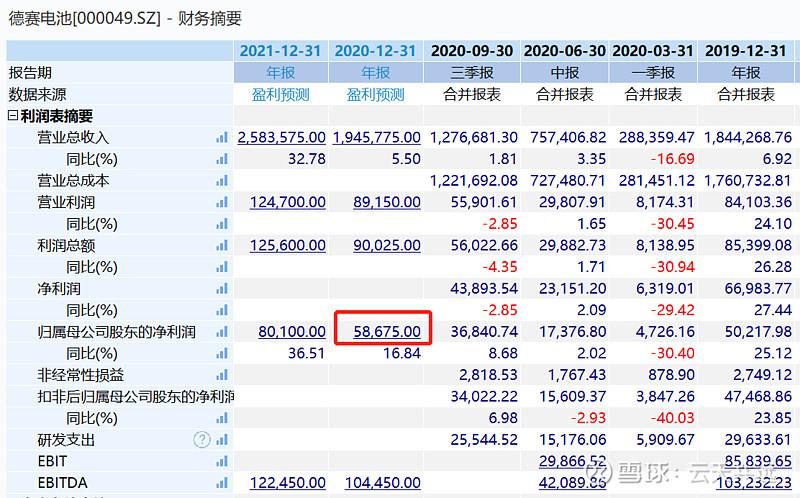Click 营业利润 value 84,103.36
Image resolution: width=800 pixels, height=498 pixels.
(x=758, y=203)
